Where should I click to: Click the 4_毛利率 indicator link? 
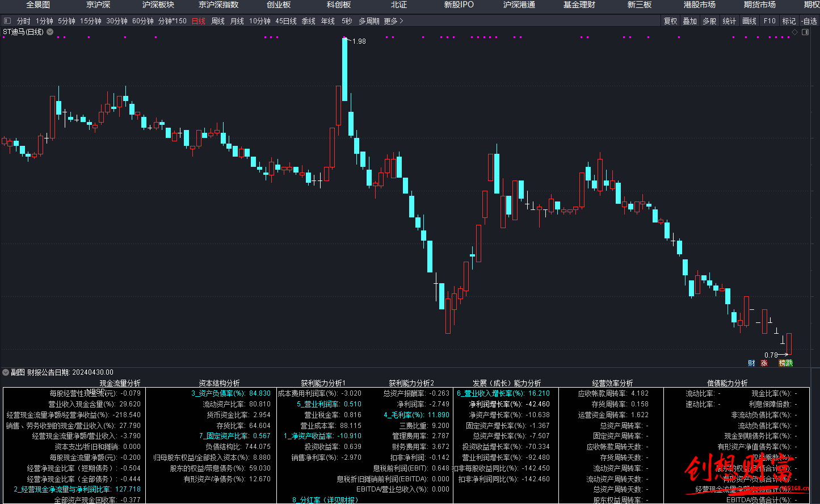[404, 415]
